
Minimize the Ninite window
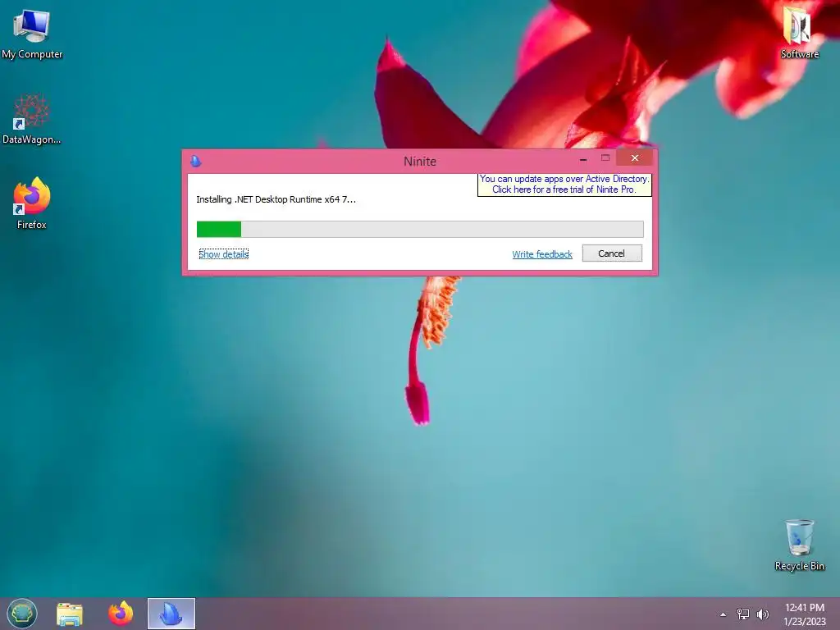coord(583,158)
